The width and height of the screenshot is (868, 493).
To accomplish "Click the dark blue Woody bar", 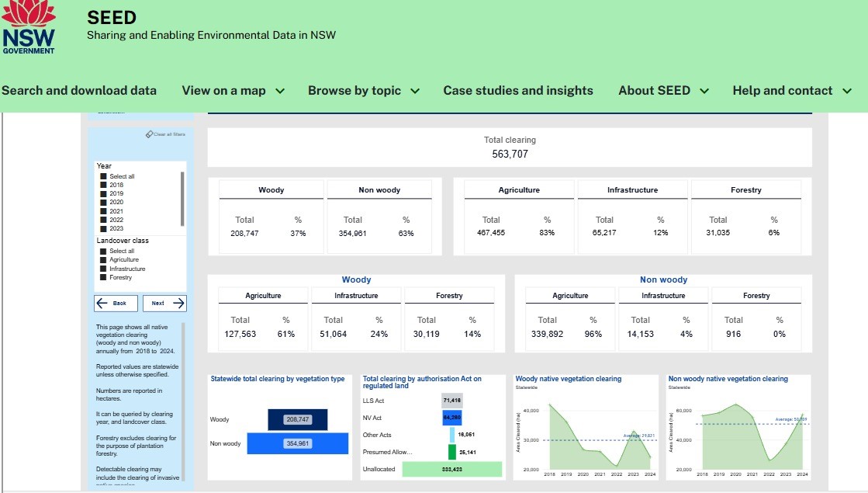I will click(298, 419).
